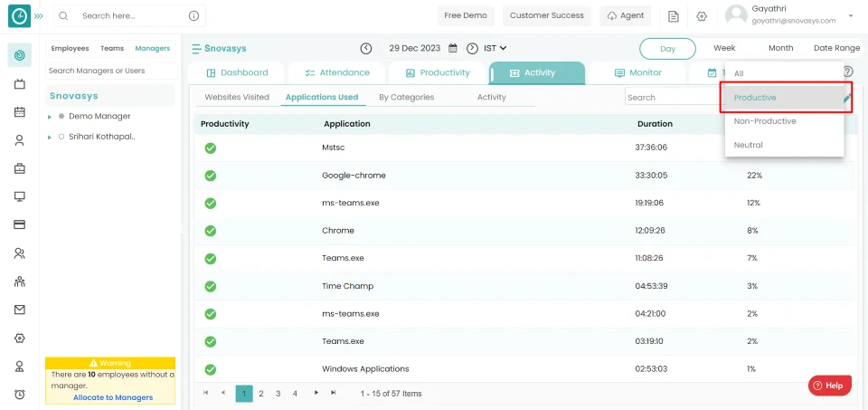Focus the Search Managers or Users field

click(111, 71)
